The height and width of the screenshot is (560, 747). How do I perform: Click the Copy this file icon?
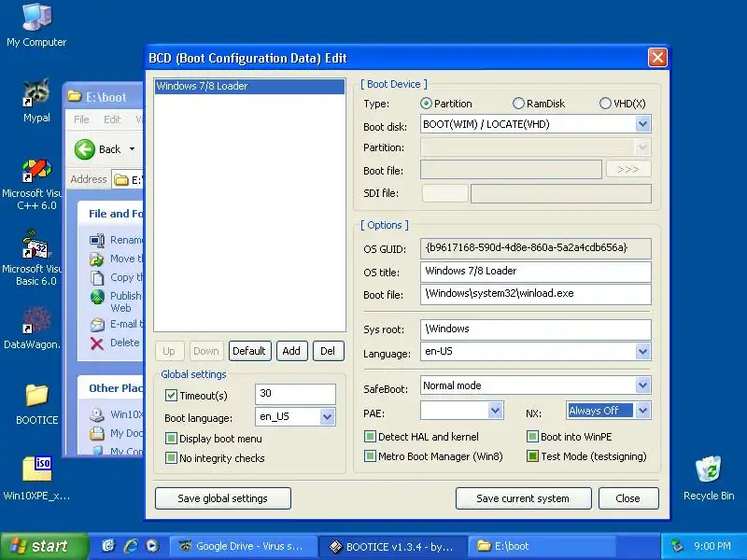click(x=97, y=277)
